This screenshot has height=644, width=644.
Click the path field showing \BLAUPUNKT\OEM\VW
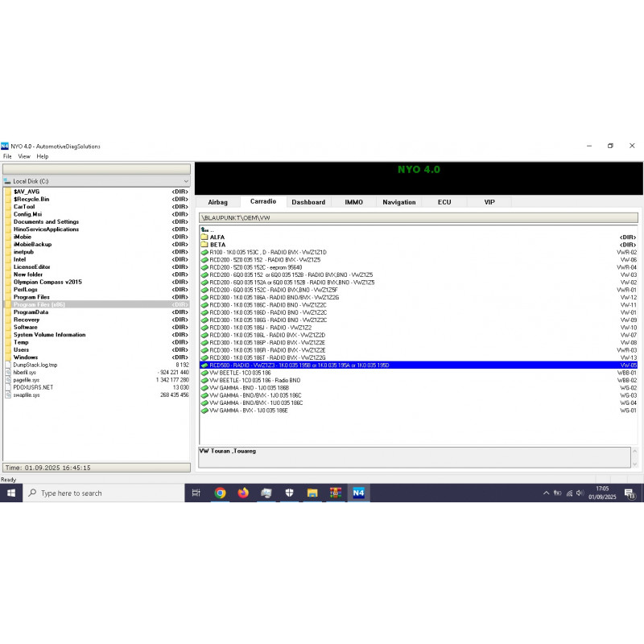tap(322, 216)
